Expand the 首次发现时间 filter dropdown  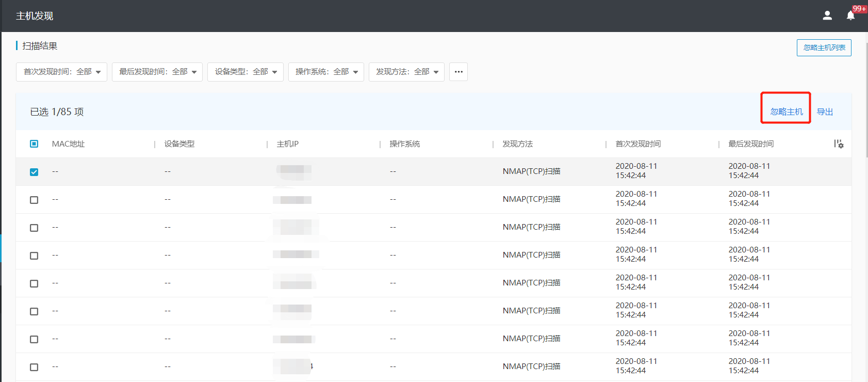click(x=61, y=72)
